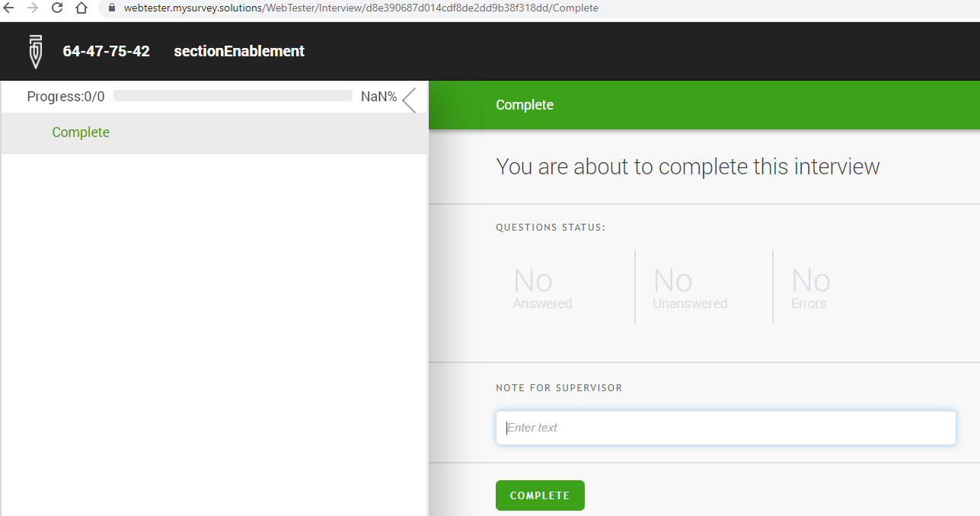This screenshot has height=516, width=980.
Task: Click the sectionEnablement questionnaire title
Action: tap(238, 51)
